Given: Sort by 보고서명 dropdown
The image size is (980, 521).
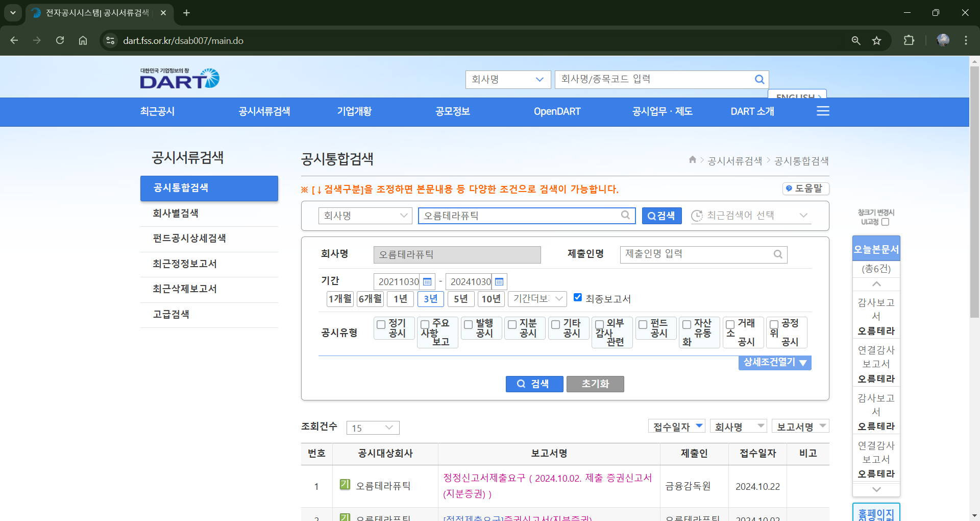Looking at the screenshot, I should (x=800, y=426).
